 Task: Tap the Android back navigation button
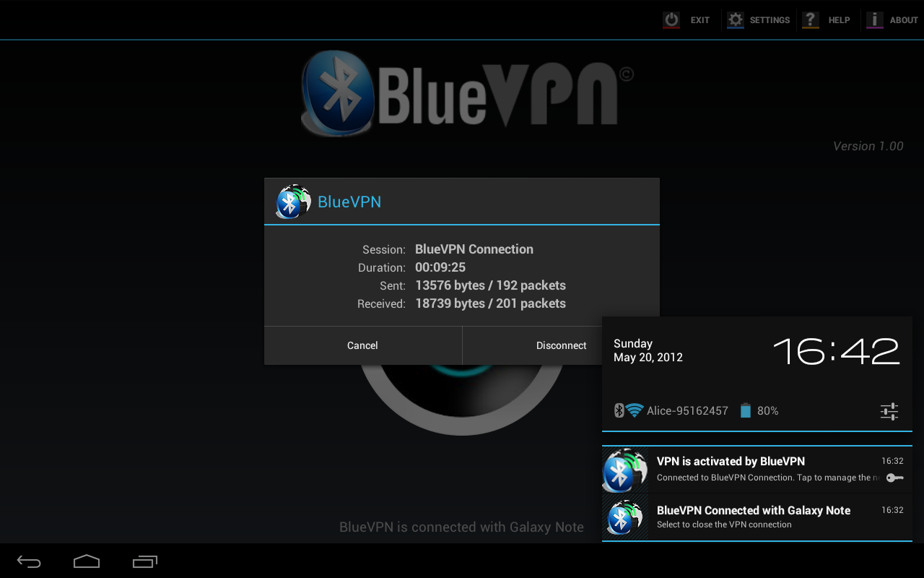[30, 561]
